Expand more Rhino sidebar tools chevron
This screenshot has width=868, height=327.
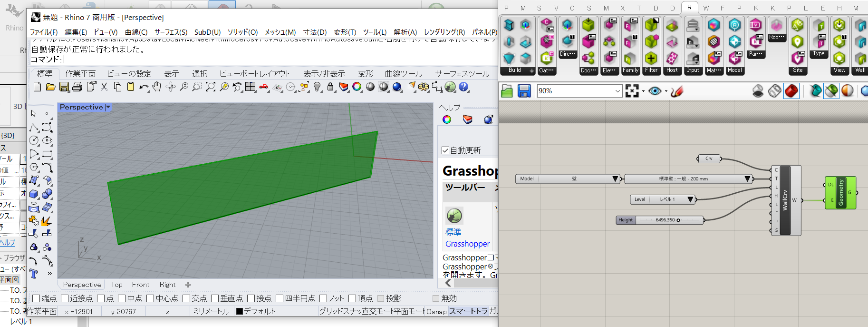[49, 274]
